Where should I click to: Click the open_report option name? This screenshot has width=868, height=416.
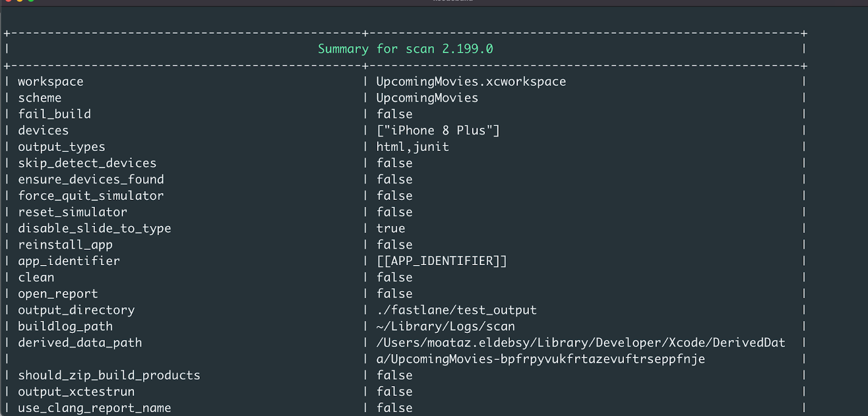click(x=58, y=294)
